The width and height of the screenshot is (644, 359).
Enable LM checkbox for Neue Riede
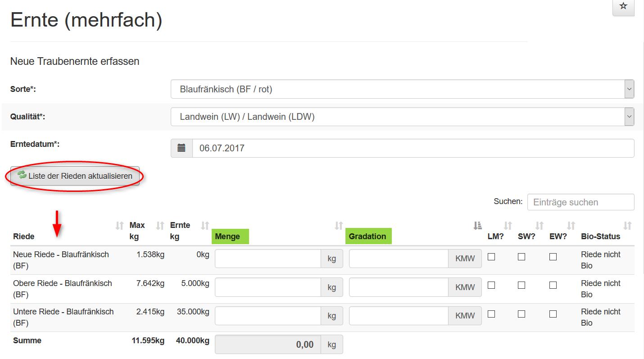click(491, 257)
